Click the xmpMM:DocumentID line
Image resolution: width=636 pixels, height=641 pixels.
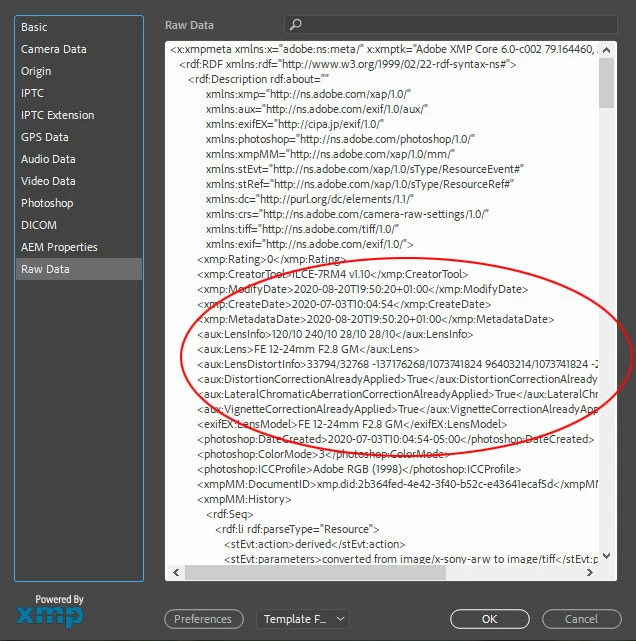397,484
